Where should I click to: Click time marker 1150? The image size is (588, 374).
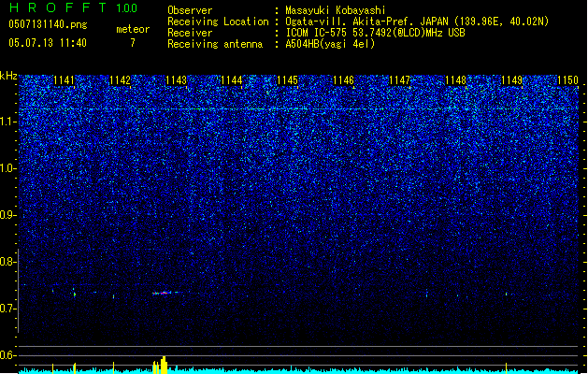[x=567, y=80]
